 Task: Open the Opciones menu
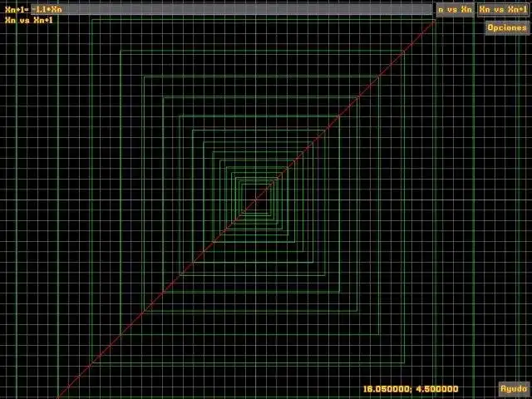point(506,27)
